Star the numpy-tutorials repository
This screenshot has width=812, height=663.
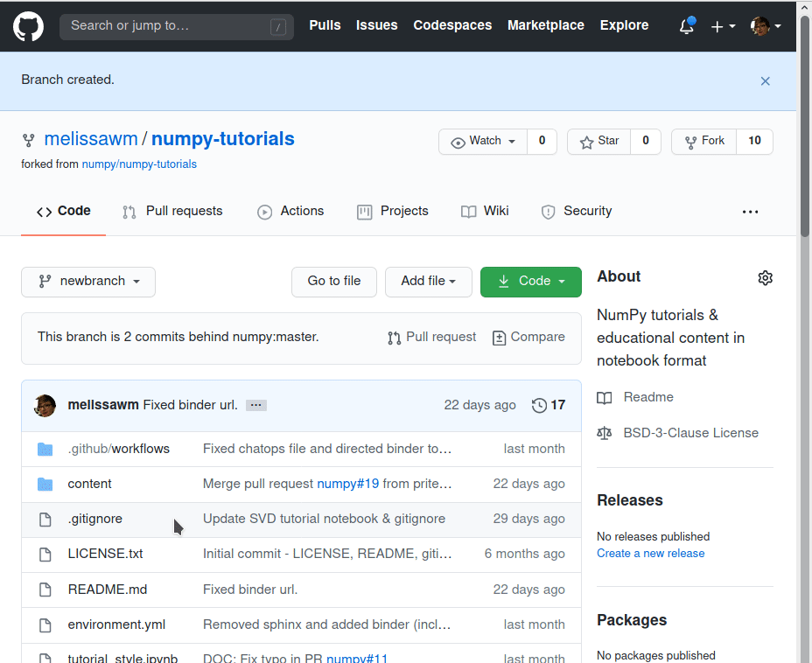coord(599,142)
